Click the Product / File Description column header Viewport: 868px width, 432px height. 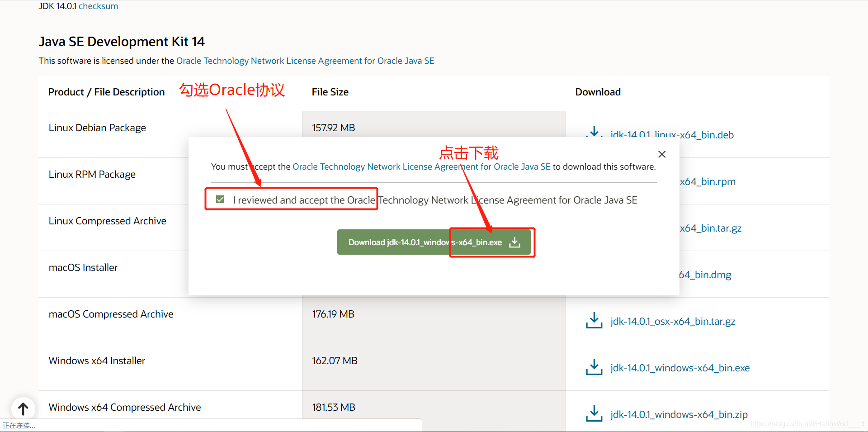coord(107,92)
